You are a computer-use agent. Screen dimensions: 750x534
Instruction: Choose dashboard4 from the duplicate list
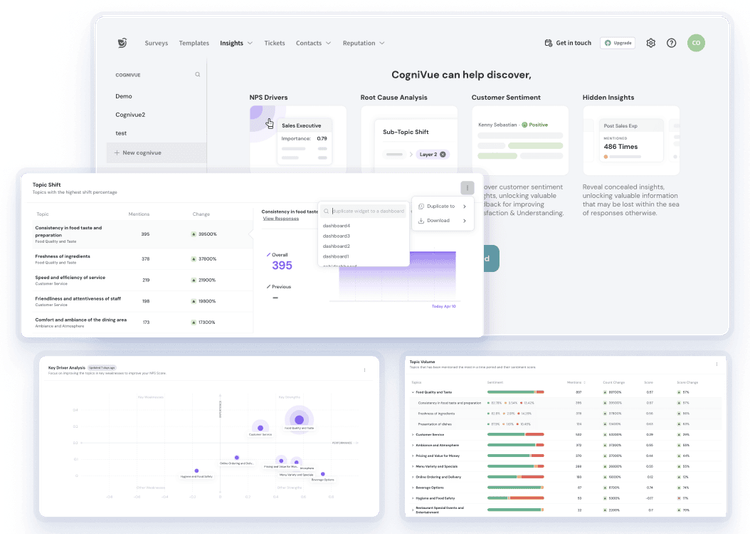336,226
